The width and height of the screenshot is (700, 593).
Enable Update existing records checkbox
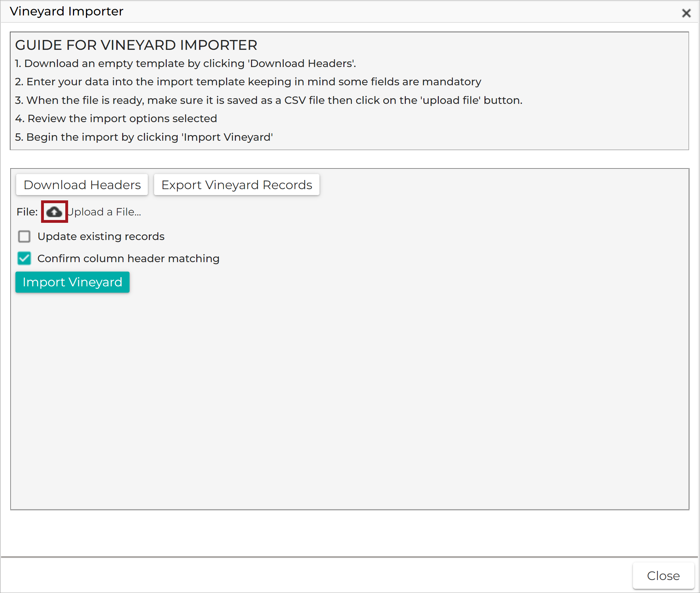(x=24, y=236)
